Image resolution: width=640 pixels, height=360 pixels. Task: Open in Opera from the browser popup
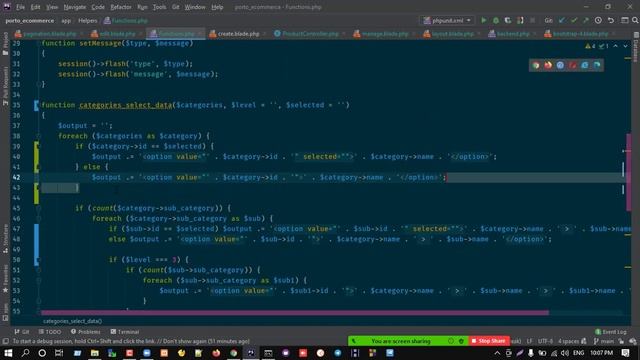[573, 65]
